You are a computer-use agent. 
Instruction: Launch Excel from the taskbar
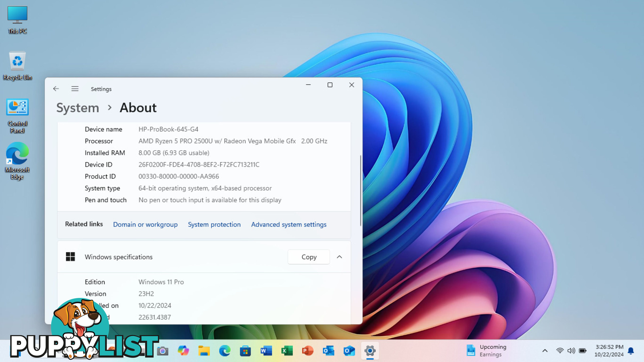(x=287, y=351)
